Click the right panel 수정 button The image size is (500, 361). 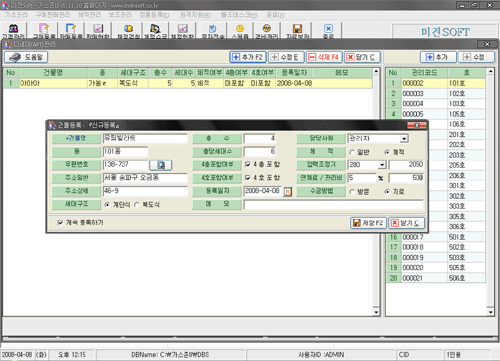(x=476, y=57)
